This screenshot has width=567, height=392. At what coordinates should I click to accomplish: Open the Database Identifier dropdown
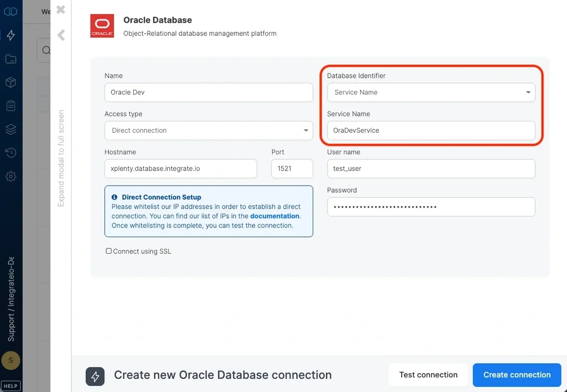[430, 92]
